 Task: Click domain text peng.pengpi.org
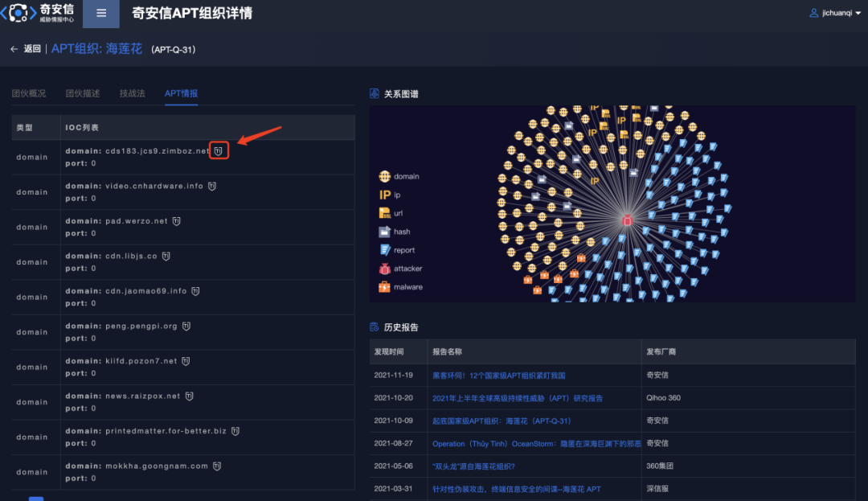(x=141, y=326)
